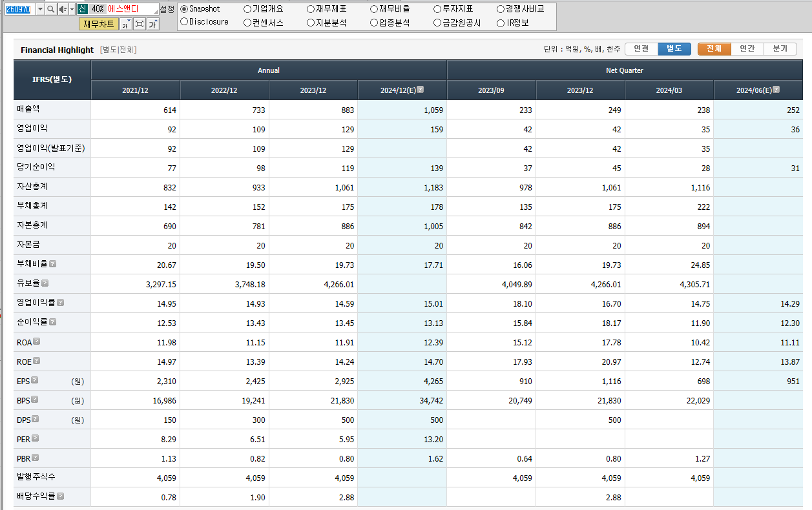
Task: Click the 자본총계 row label
Action: [32, 225]
